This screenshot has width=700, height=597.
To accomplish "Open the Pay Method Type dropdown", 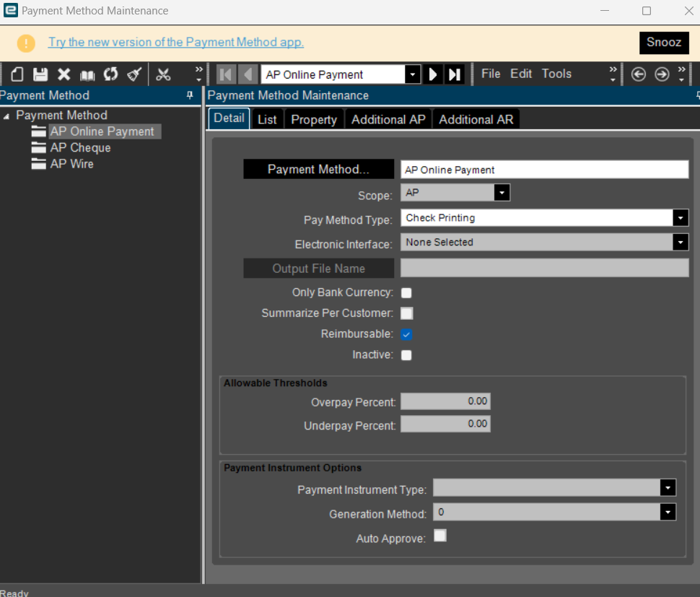I will (680, 218).
